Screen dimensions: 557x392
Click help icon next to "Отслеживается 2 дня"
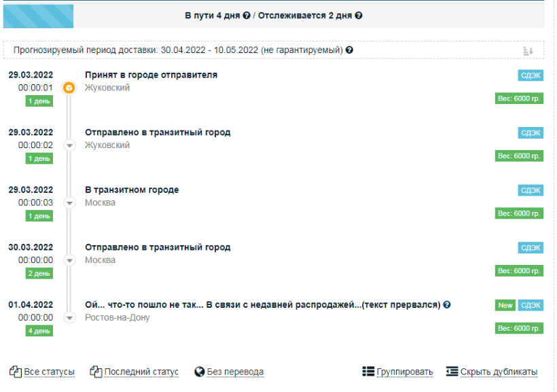click(359, 15)
